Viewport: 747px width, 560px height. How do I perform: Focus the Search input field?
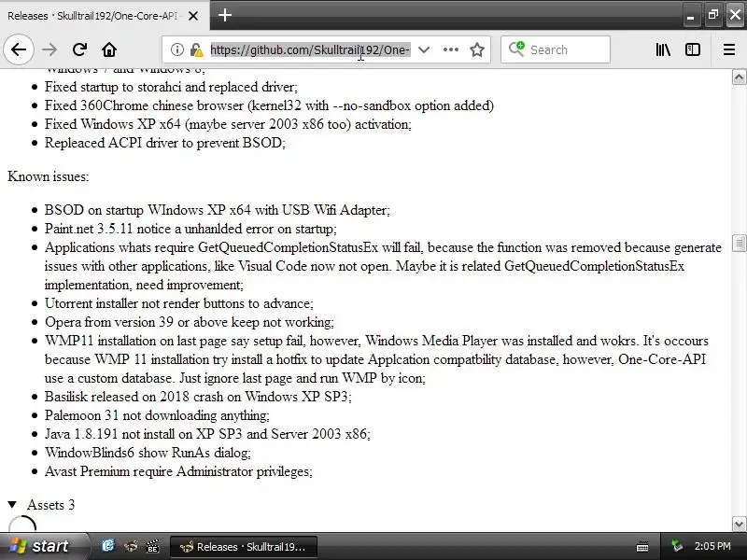[x=556, y=49]
